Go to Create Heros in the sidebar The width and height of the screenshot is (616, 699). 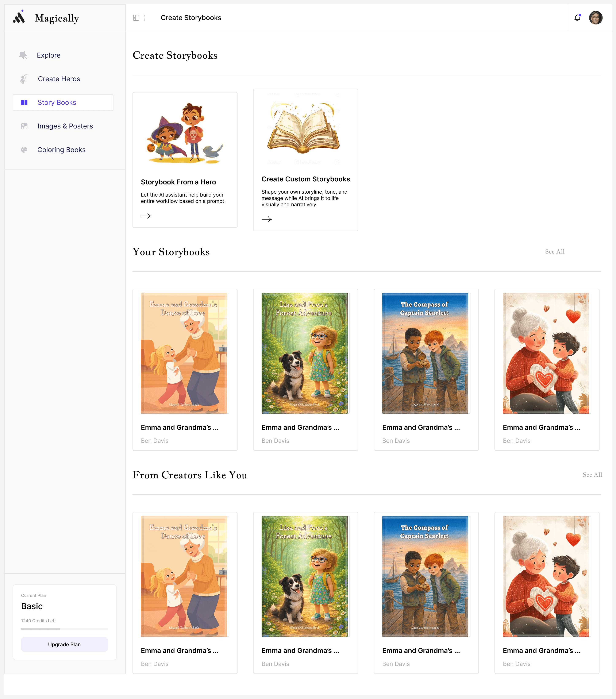(x=59, y=79)
